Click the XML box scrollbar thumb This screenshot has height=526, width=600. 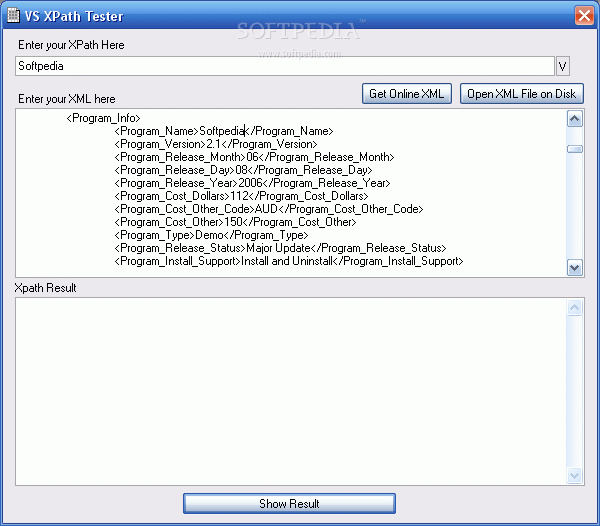(574, 149)
